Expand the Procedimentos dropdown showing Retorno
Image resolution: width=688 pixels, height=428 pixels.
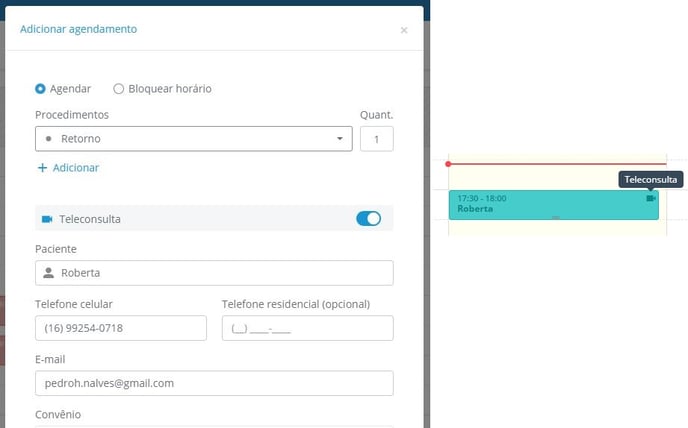(x=193, y=139)
